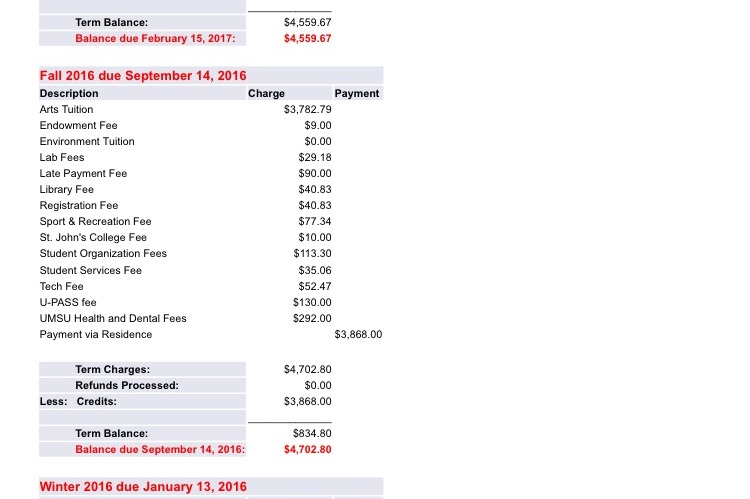The width and height of the screenshot is (750, 499).
Task: Click the $834.80 term balance amount
Action: (x=312, y=433)
